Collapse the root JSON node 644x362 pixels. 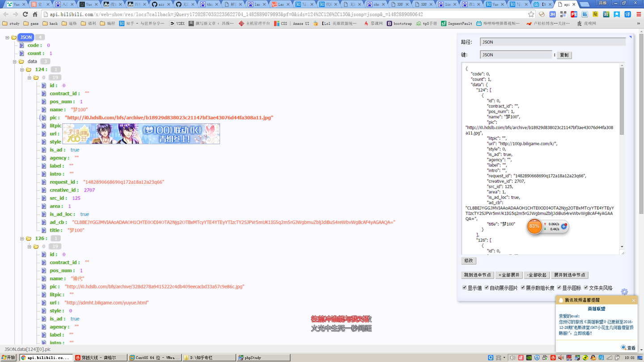click(7, 38)
